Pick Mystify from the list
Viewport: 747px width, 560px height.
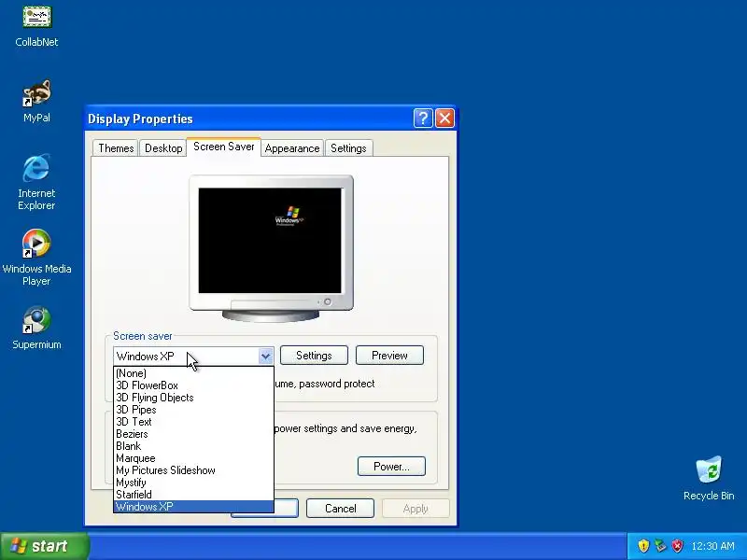(x=194, y=483)
